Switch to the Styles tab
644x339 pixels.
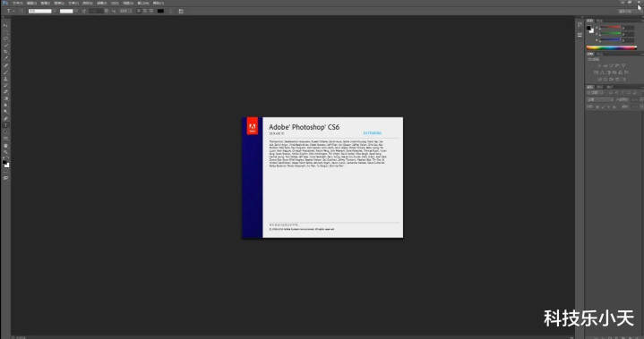click(599, 54)
